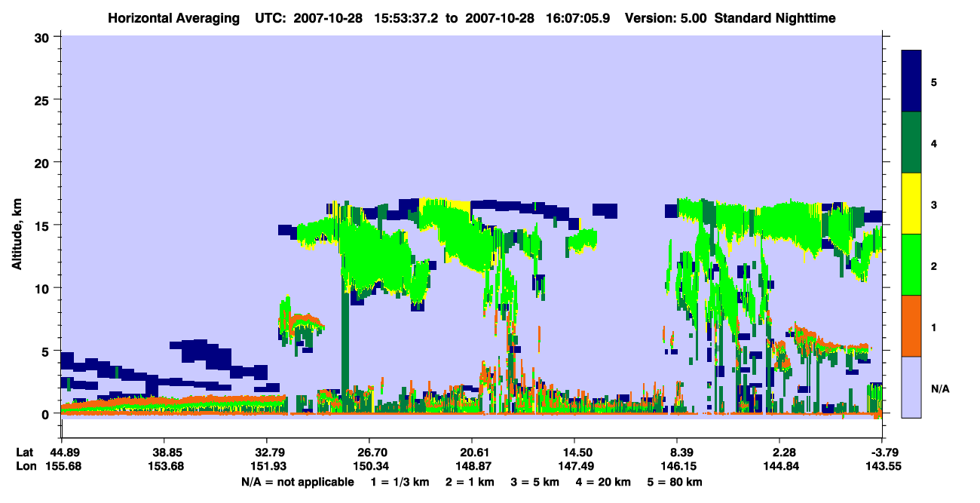980x503 pixels.
Task: Click the y-axis tick label 20
Action: (43, 162)
